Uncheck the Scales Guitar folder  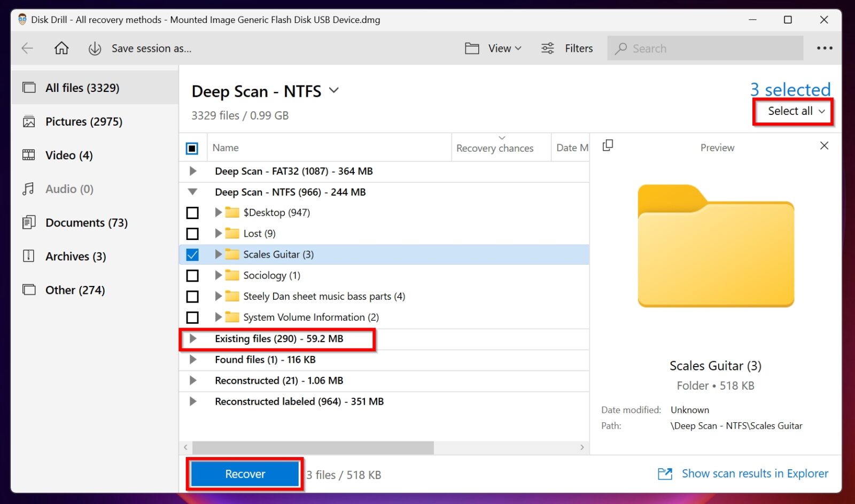click(192, 254)
